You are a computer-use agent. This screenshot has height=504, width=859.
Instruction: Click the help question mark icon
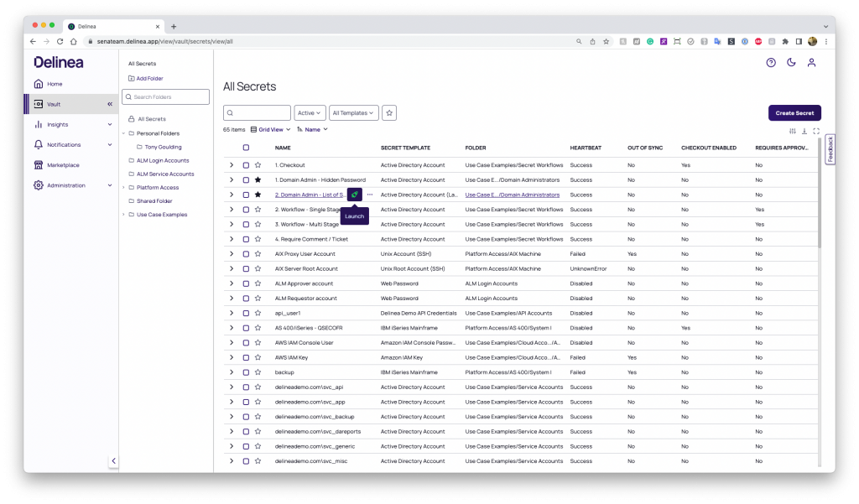[x=771, y=62]
